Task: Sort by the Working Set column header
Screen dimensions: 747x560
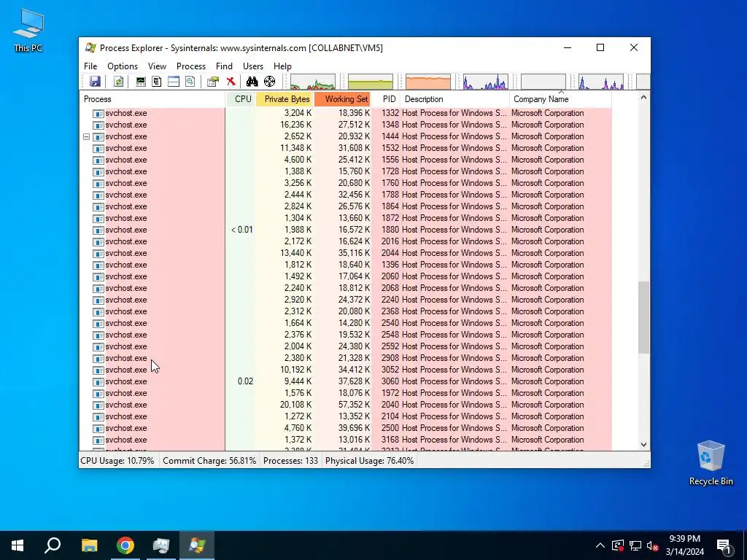Action: [x=343, y=99]
